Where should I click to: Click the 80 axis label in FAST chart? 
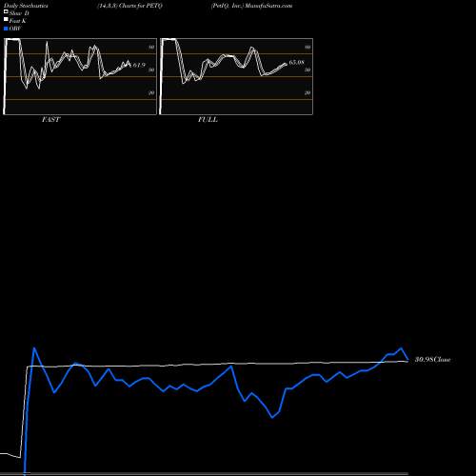click(151, 47)
